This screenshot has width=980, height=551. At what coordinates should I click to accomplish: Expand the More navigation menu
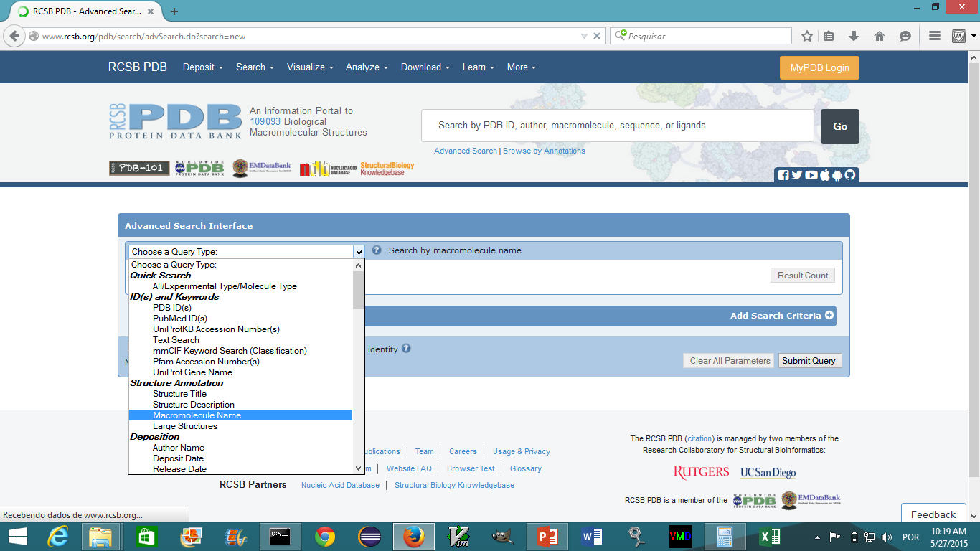522,67
